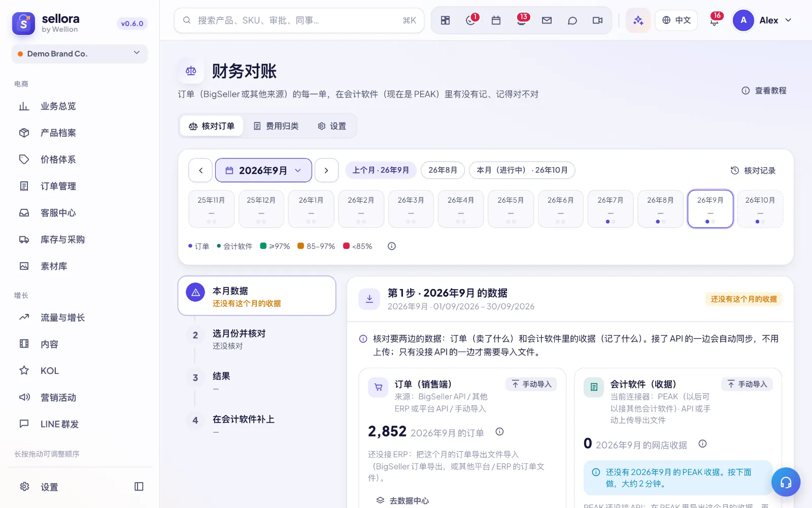The height and width of the screenshot is (508, 812).
Task: Open 素材库 in sidebar
Action: tap(80, 266)
